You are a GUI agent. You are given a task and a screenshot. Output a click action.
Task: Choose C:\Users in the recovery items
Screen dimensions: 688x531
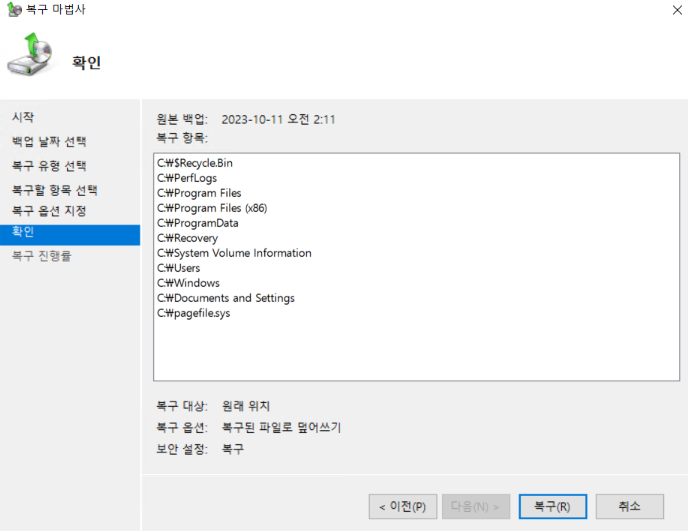coord(179,268)
